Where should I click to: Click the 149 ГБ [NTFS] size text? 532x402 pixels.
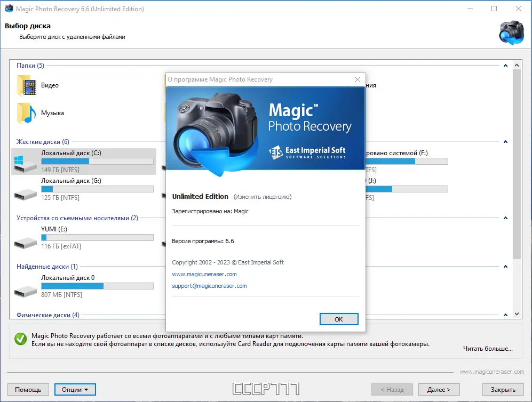pos(60,170)
